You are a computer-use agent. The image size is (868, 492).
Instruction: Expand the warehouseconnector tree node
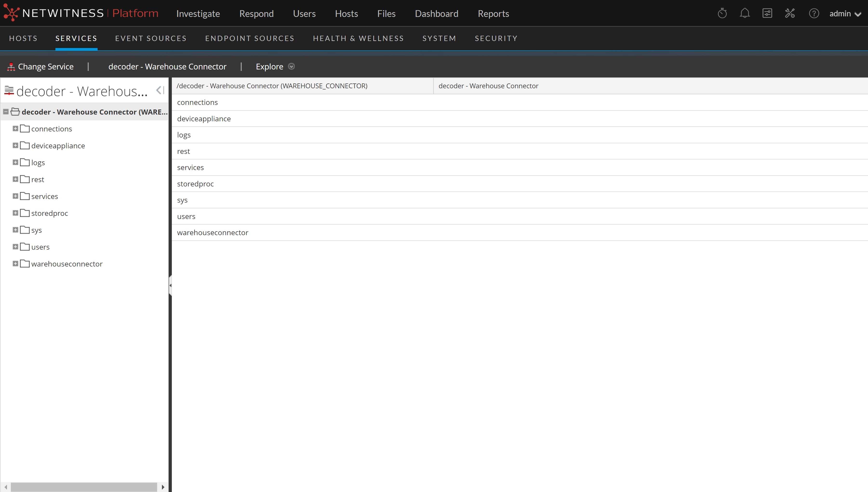point(15,264)
